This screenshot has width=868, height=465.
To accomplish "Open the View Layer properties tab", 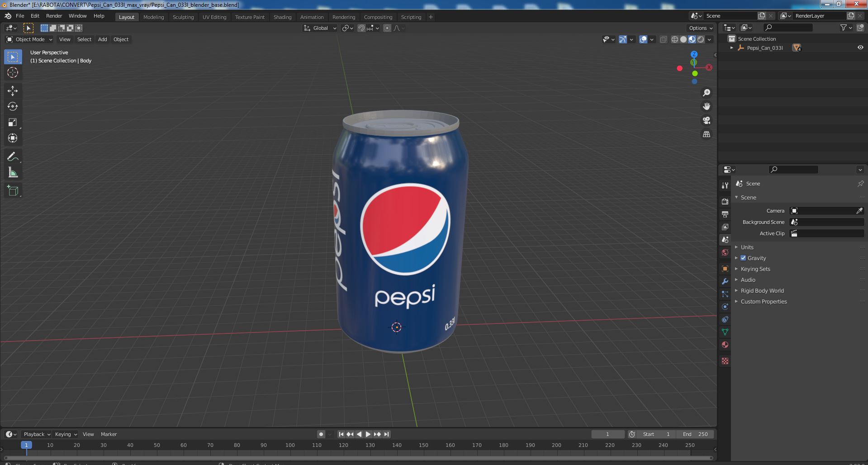I will click(x=725, y=227).
